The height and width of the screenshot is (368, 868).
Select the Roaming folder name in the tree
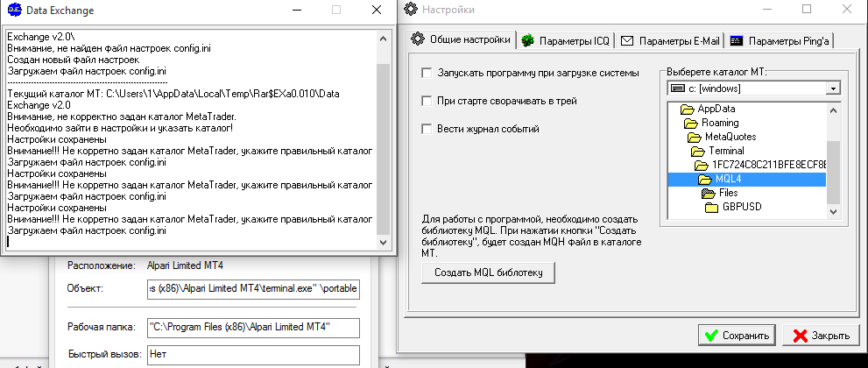click(720, 123)
